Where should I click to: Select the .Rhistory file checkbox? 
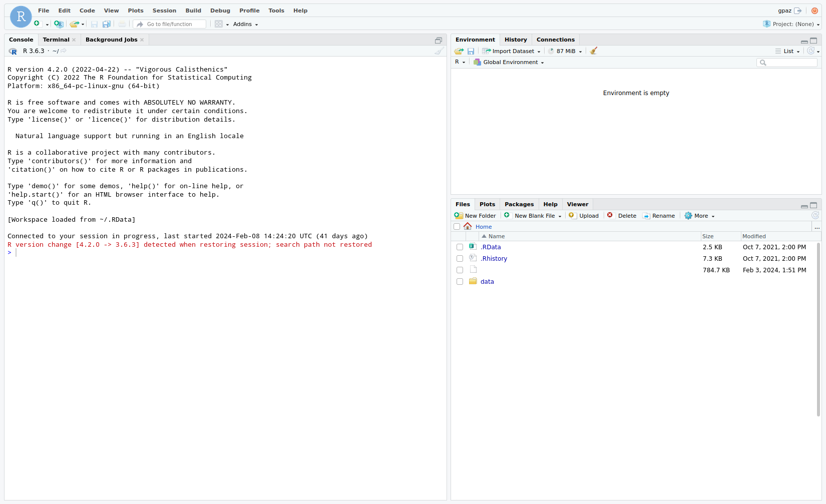click(460, 259)
